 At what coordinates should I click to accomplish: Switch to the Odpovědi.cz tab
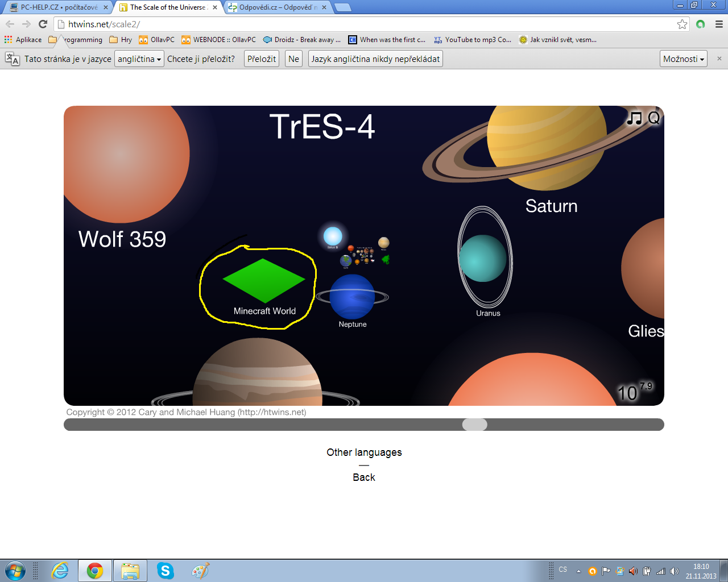click(x=278, y=7)
